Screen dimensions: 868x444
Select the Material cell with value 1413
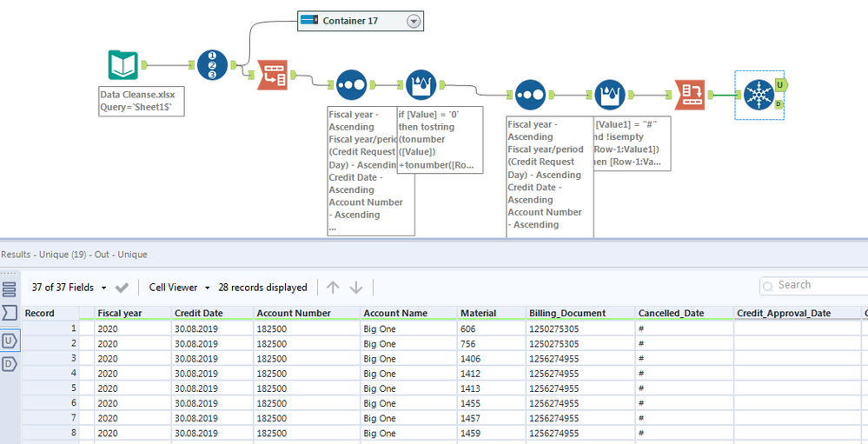click(492, 388)
